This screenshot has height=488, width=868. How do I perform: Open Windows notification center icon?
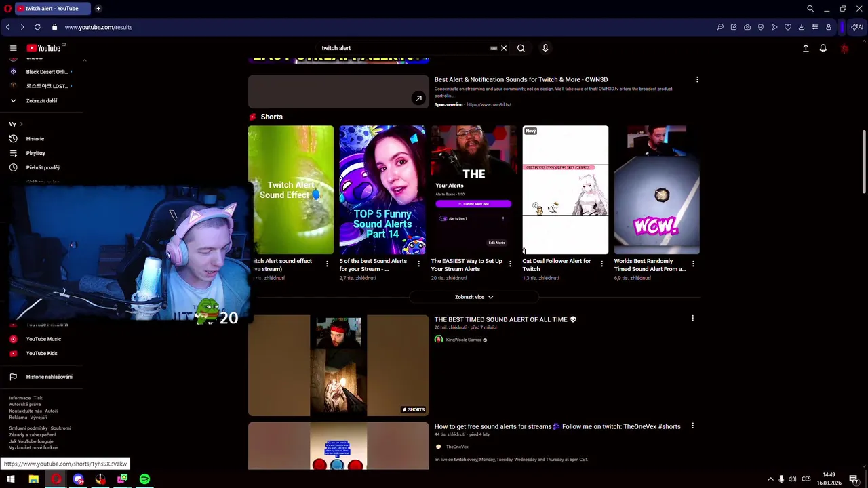[854, 479]
